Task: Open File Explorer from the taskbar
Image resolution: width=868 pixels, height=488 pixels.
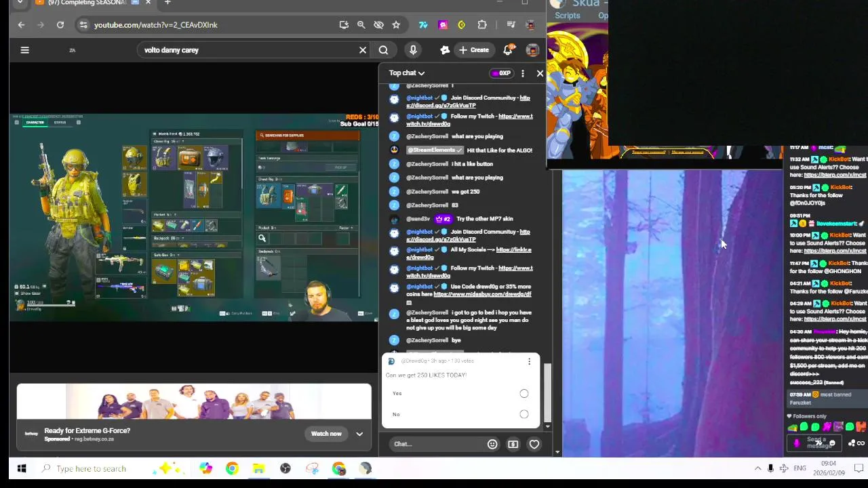Action: (258, 468)
